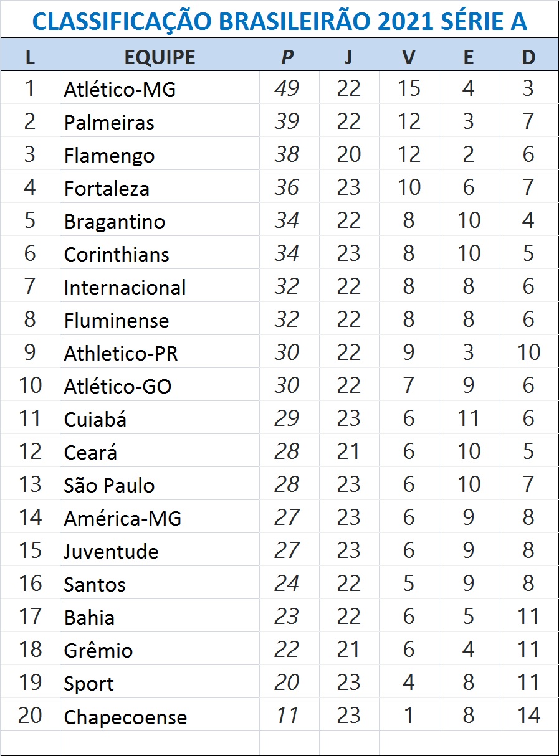Click the Athletico-PR team cell
The image size is (559, 756).
pyautogui.click(x=121, y=354)
